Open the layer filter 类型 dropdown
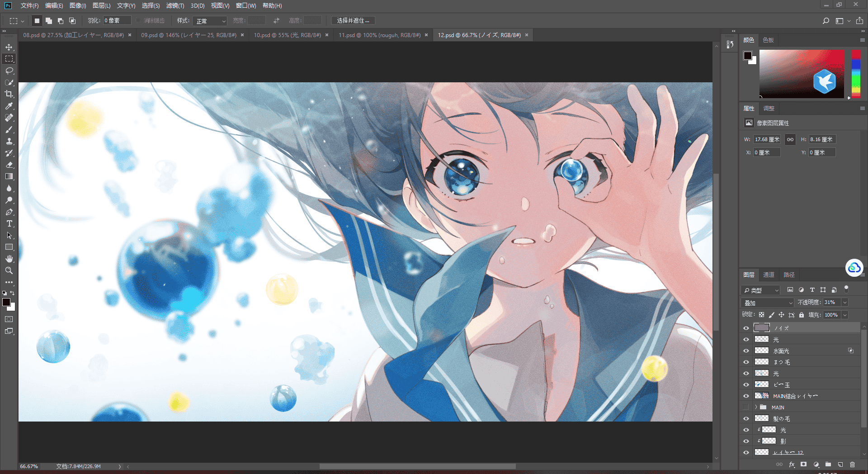This screenshot has width=868, height=474. pos(761,290)
